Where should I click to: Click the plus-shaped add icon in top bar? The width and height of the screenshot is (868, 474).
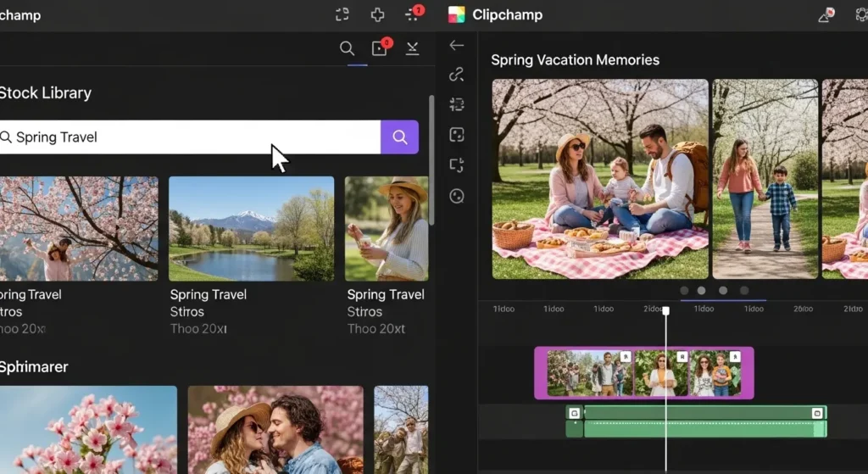pyautogui.click(x=377, y=14)
